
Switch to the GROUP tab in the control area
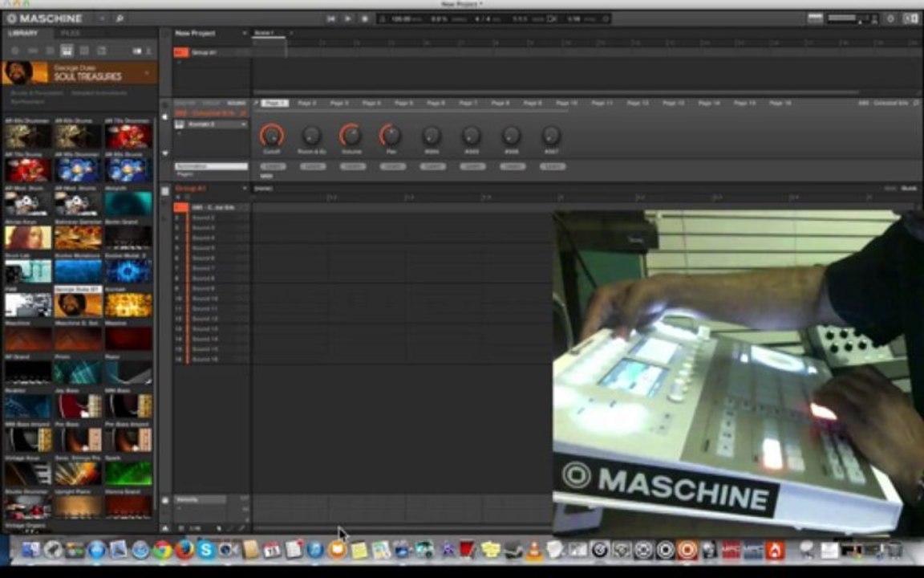[x=210, y=104]
